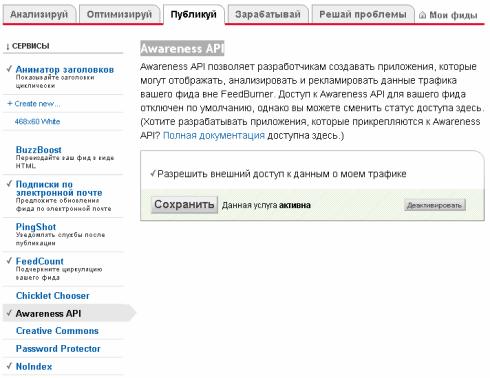The height and width of the screenshot is (378, 490).
Task: Open the 468x60 White animator item
Action: (37, 122)
